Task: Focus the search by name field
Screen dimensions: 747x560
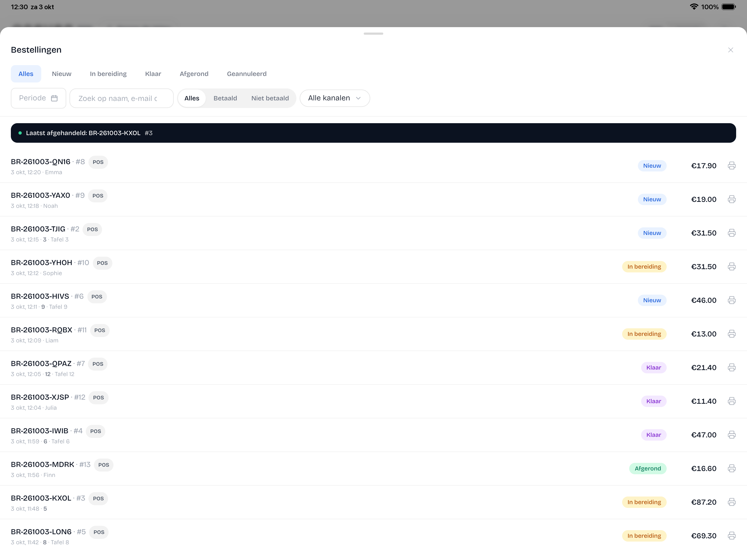Action: coord(122,98)
